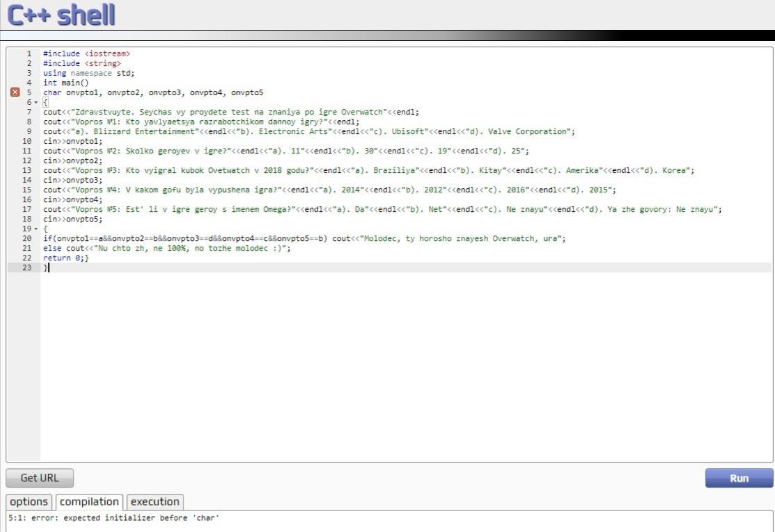Click the 'cin>>onvpto3;' line
This screenshot has height=532, width=775.
pos(73,181)
